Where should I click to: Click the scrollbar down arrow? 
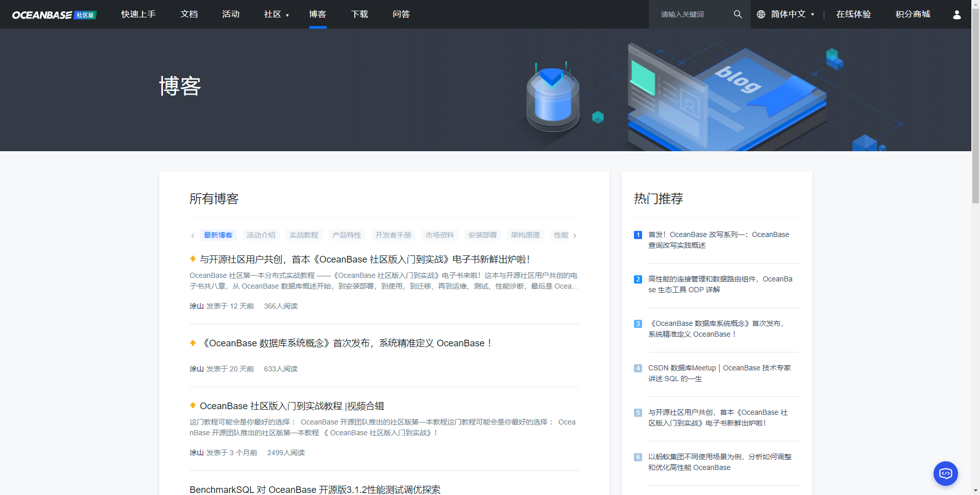click(x=975, y=490)
